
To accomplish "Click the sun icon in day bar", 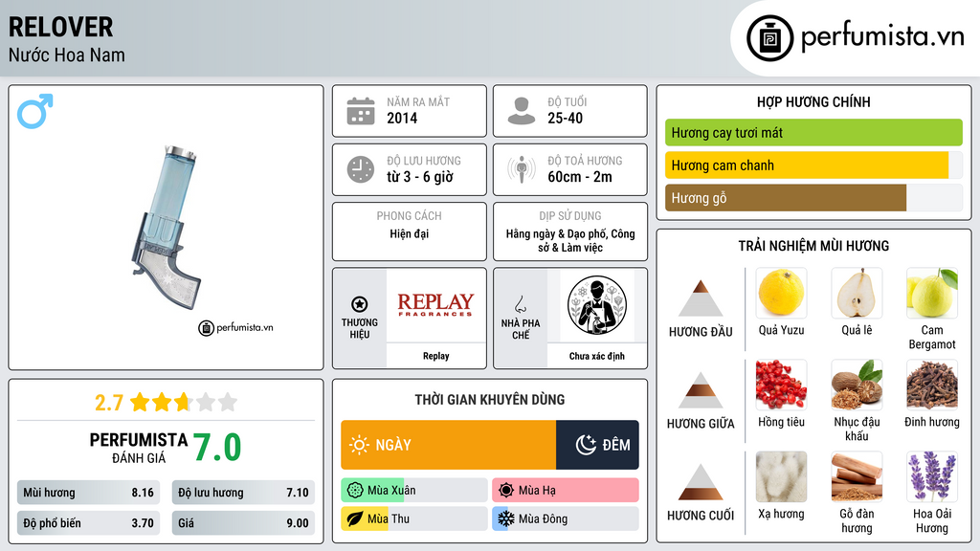I will point(360,445).
